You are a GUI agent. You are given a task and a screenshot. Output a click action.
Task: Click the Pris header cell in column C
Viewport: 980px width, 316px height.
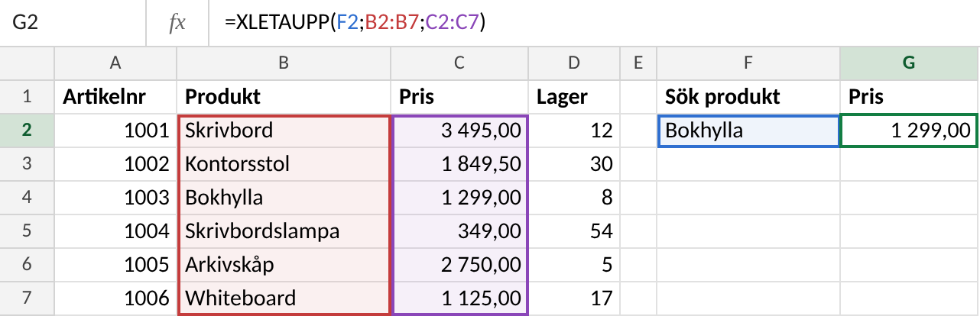click(x=459, y=97)
